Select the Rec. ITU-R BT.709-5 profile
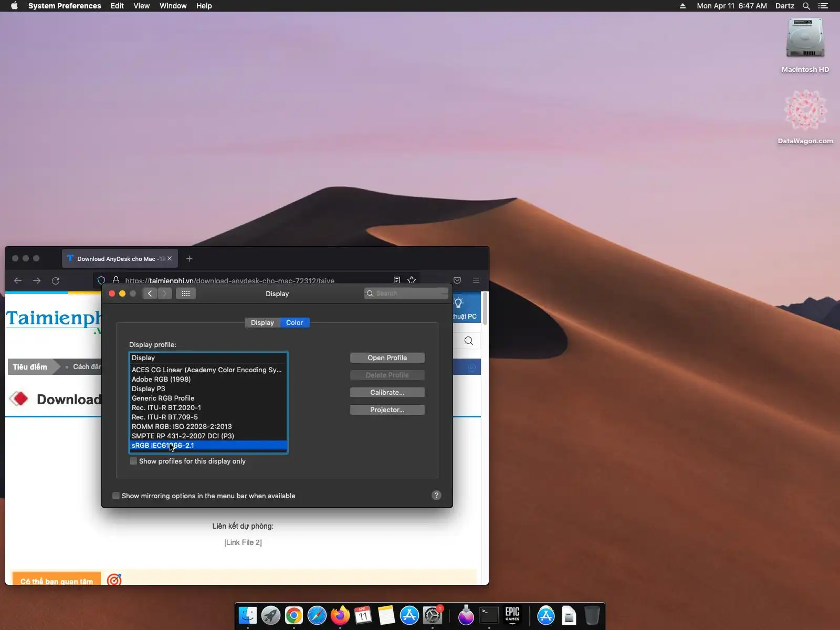 click(208, 417)
